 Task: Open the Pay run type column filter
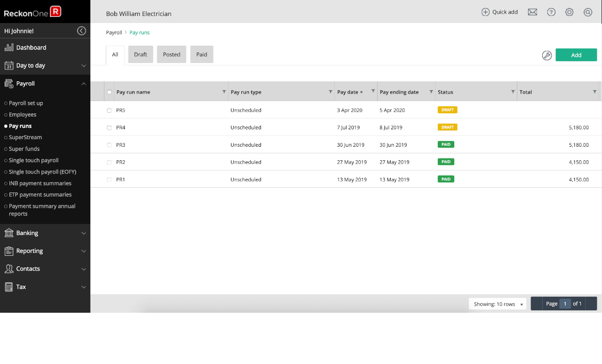[x=331, y=92]
